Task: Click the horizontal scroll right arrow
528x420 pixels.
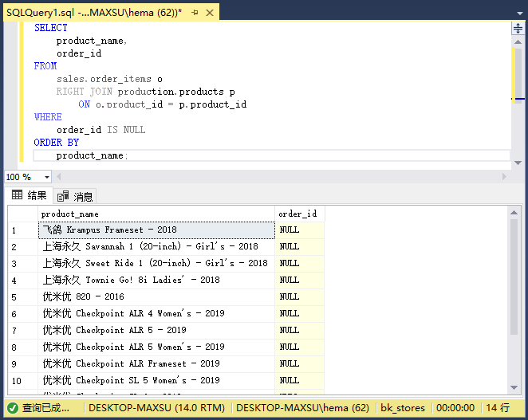Action: click(x=504, y=177)
